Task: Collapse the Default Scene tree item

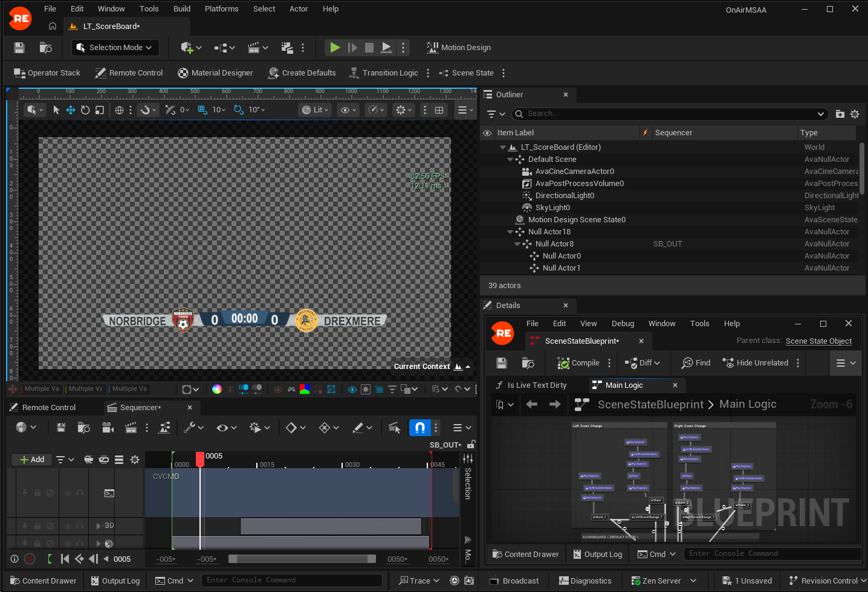Action: pyautogui.click(x=510, y=159)
